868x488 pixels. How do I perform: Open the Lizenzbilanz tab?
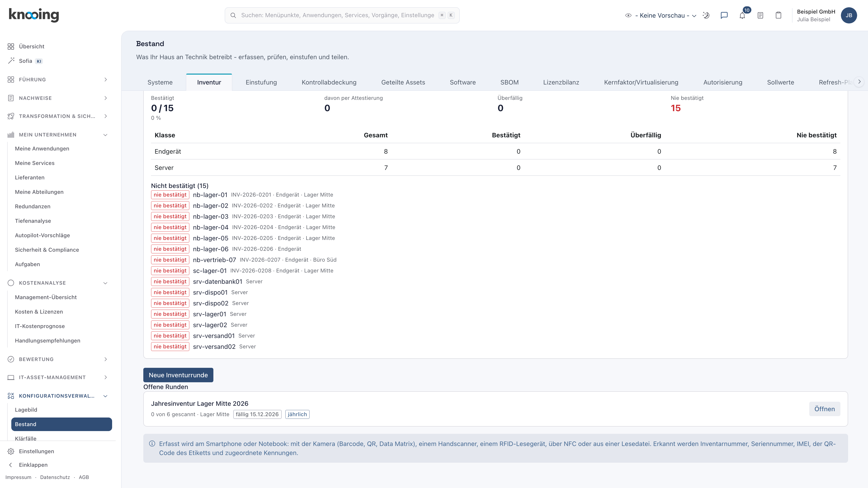[x=561, y=82]
